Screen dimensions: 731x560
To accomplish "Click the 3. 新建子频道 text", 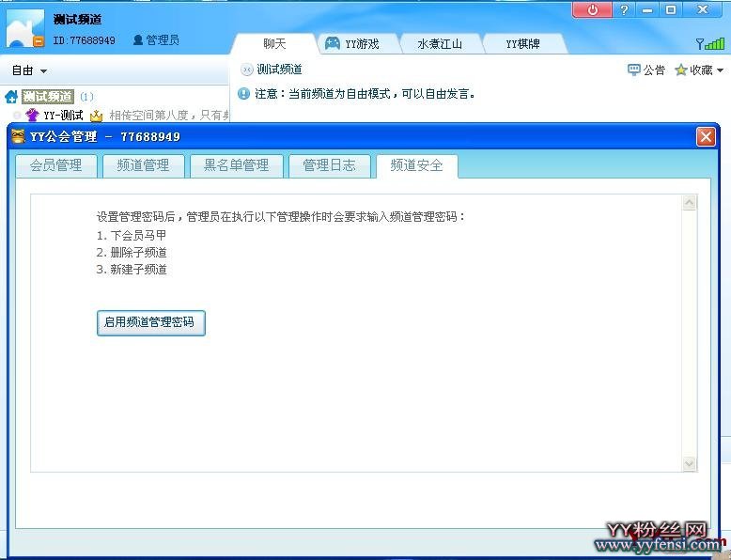I will (132, 270).
